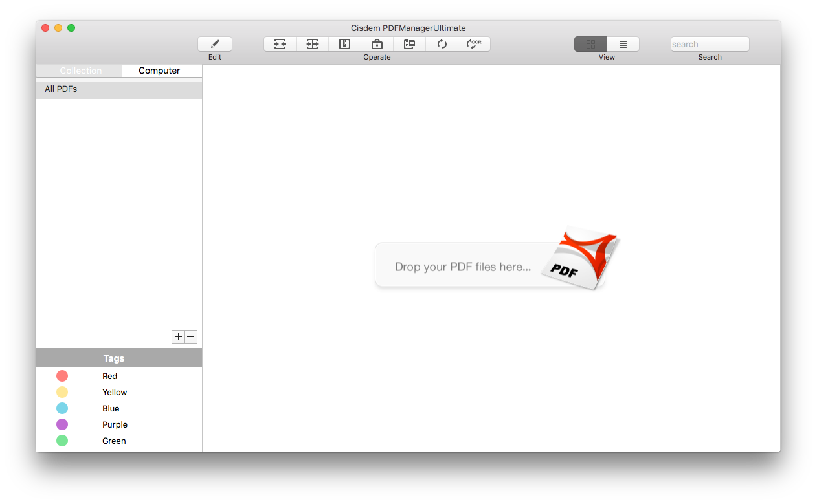Select the Split PDF tool

[312, 43]
